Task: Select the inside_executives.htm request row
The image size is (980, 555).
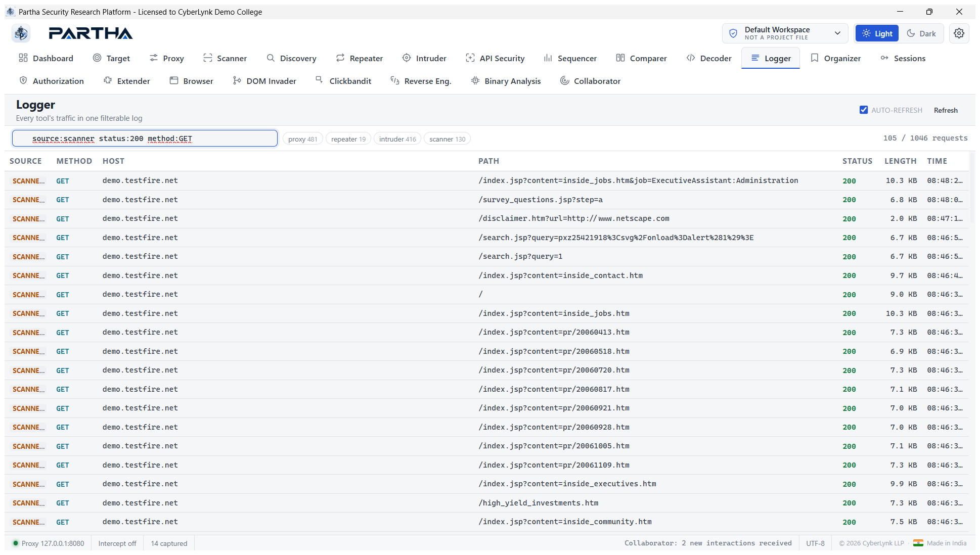Action: click(x=487, y=484)
